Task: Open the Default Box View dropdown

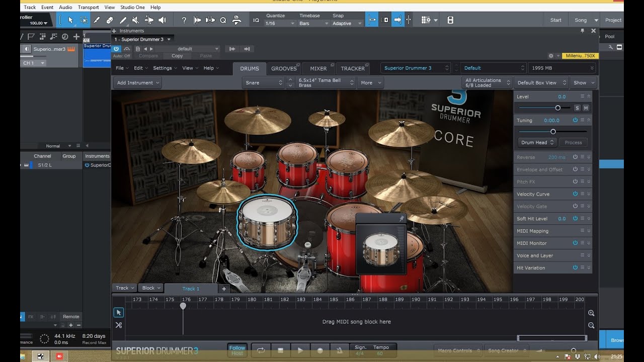Action: click(x=541, y=83)
